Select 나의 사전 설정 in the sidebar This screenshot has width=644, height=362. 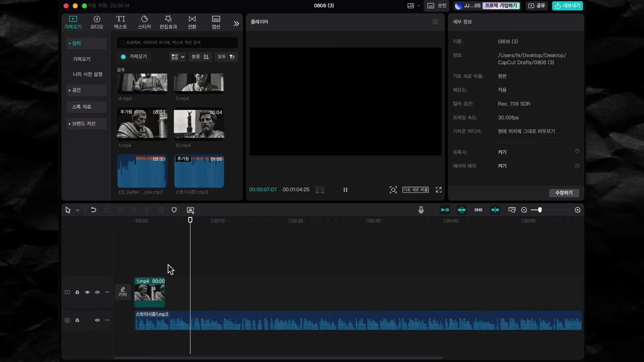[x=88, y=74]
